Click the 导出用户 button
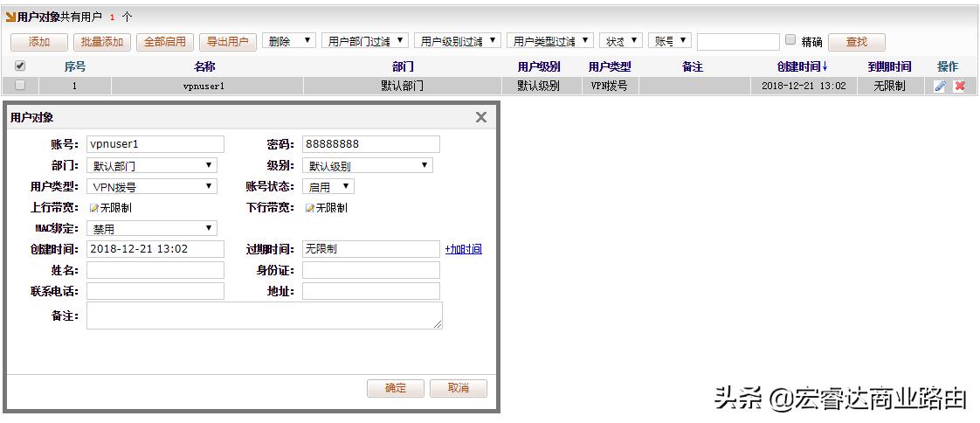The image size is (980, 423). pos(227,42)
